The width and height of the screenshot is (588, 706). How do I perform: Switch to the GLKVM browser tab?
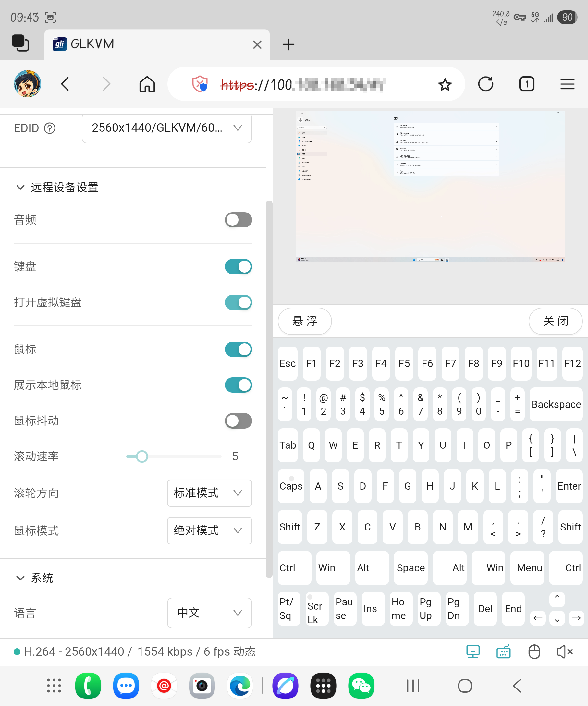(151, 44)
